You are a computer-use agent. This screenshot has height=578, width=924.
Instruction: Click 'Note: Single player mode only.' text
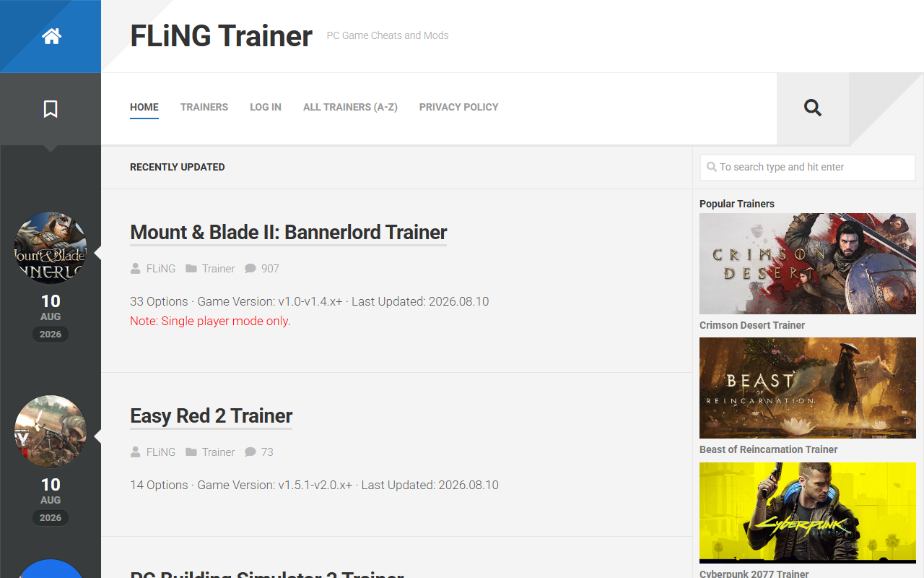(x=210, y=322)
